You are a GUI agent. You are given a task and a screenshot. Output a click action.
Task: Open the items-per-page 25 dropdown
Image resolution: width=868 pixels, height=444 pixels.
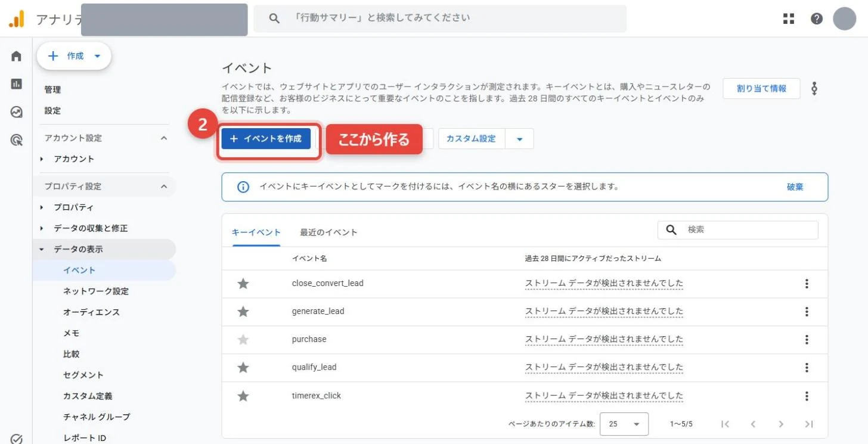point(624,424)
